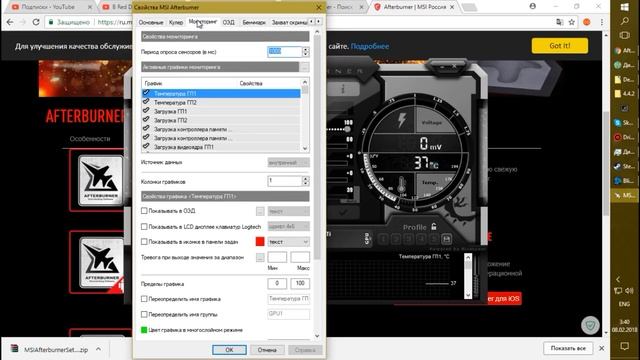Click the thermometer temperature gauge icon

(x=401, y=184)
